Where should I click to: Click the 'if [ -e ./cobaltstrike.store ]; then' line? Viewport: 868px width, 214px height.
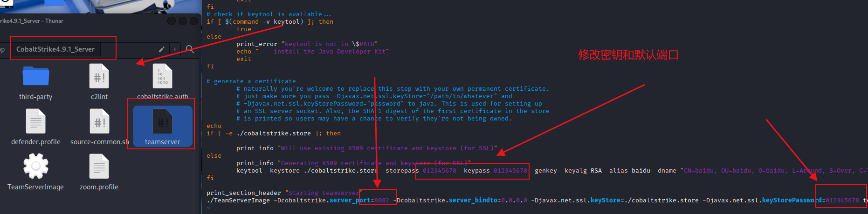[274, 134]
